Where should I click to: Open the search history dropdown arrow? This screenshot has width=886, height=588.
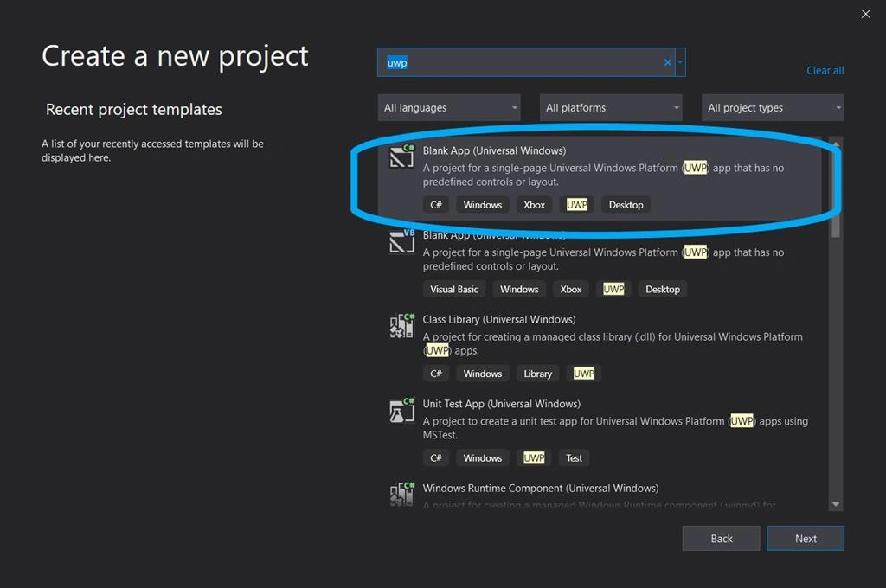(x=680, y=62)
